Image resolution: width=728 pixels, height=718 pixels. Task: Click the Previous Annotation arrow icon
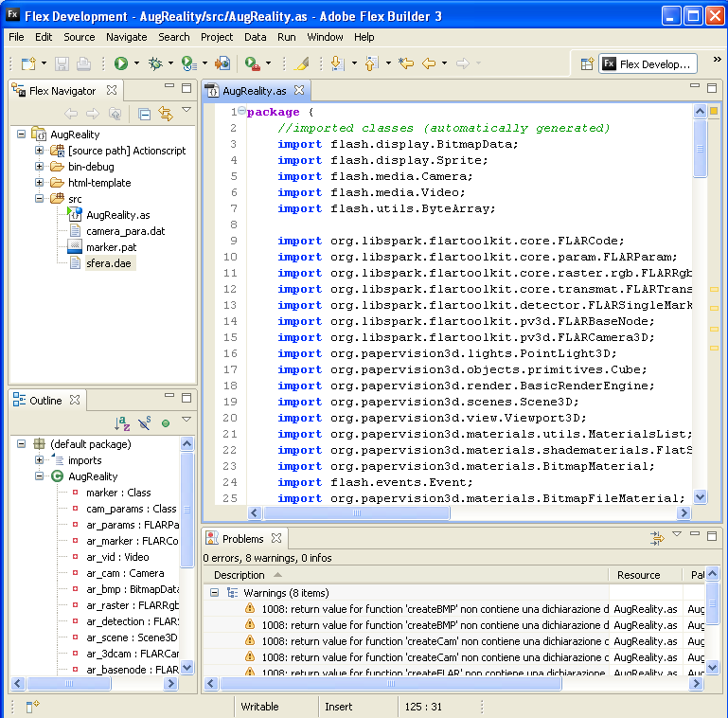tap(372, 63)
